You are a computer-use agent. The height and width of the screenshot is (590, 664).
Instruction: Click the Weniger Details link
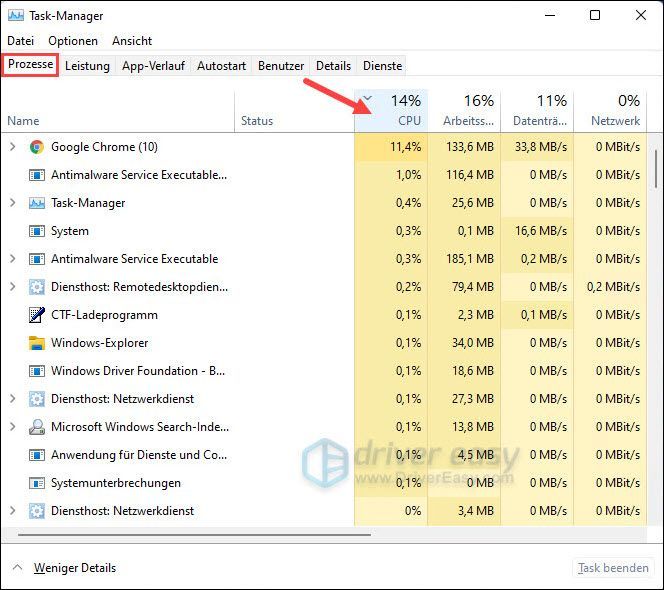tap(75, 568)
